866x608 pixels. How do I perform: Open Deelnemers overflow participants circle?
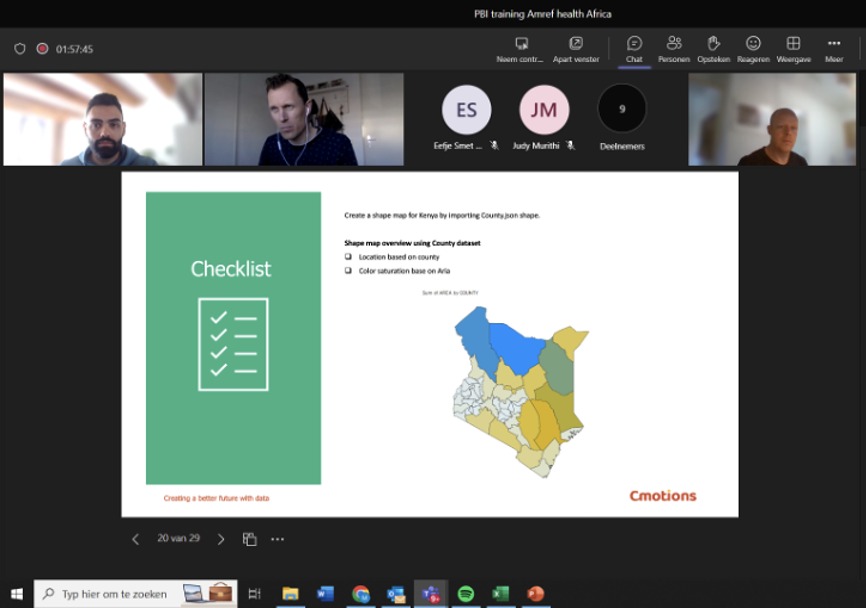pyautogui.click(x=622, y=109)
